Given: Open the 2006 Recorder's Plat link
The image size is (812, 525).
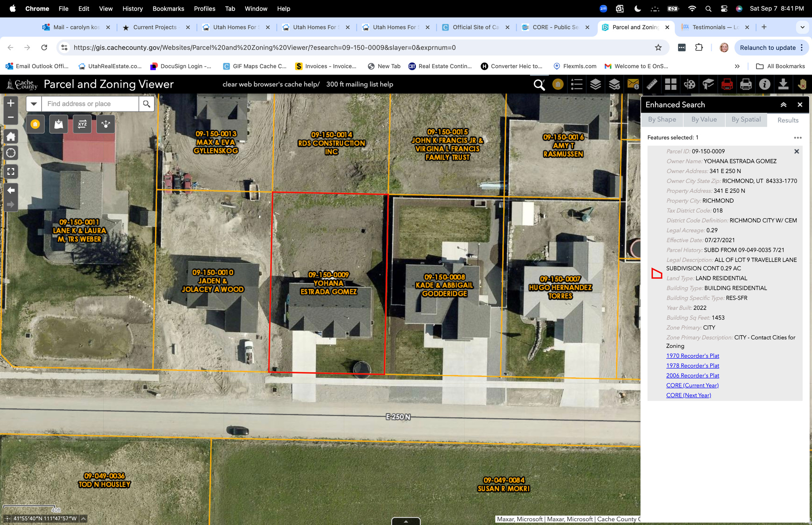Looking at the screenshot, I should (x=692, y=376).
